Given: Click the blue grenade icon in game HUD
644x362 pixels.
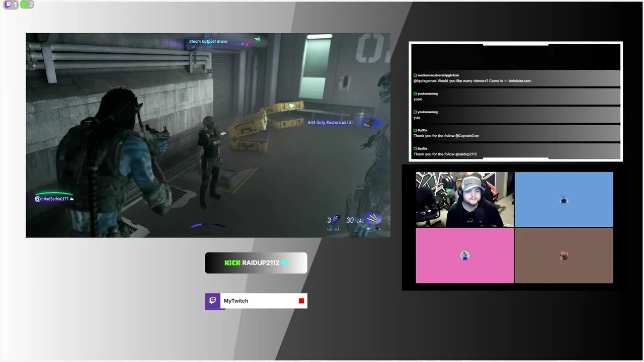Looking at the screenshot, I should tap(337, 219).
